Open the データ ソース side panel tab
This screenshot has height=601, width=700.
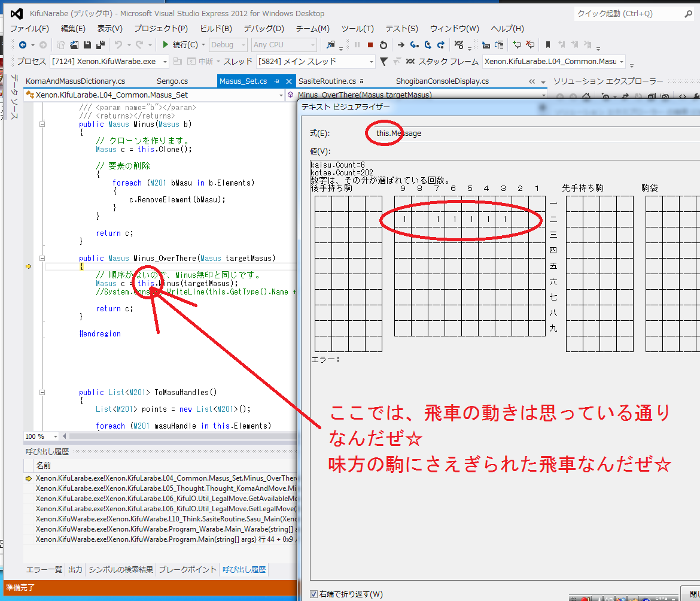pos(14,98)
